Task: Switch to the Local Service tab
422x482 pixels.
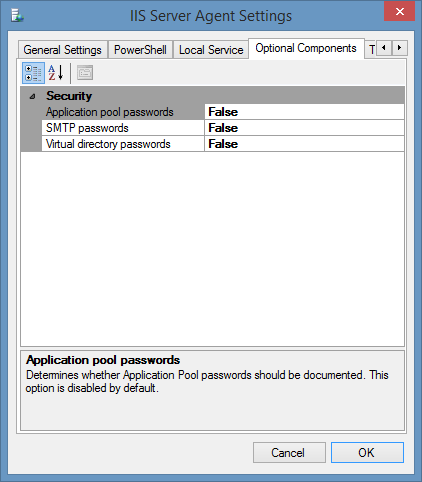Action: click(x=211, y=50)
